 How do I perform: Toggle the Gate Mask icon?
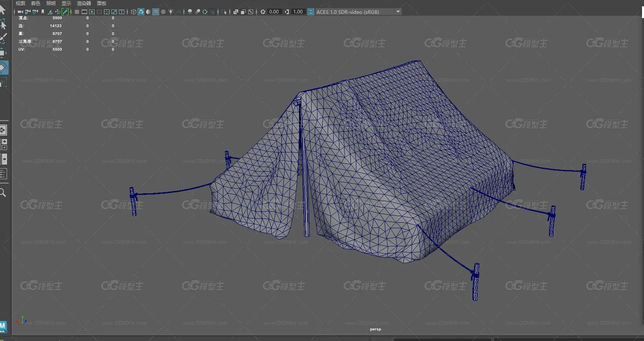(x=99, y=12)
